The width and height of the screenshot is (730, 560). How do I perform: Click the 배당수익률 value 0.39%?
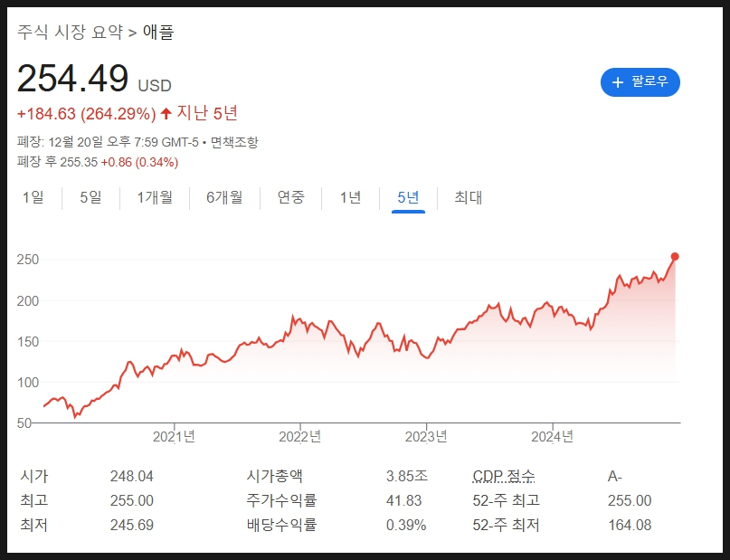(x=406, y=525)
